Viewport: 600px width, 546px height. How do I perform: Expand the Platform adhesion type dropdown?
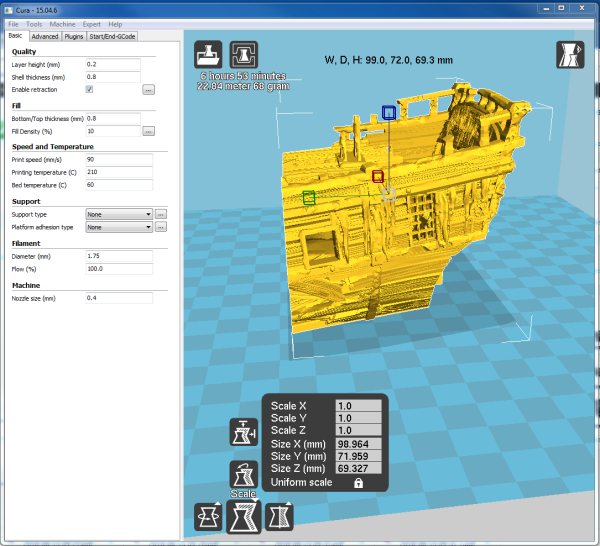point(119,227)
